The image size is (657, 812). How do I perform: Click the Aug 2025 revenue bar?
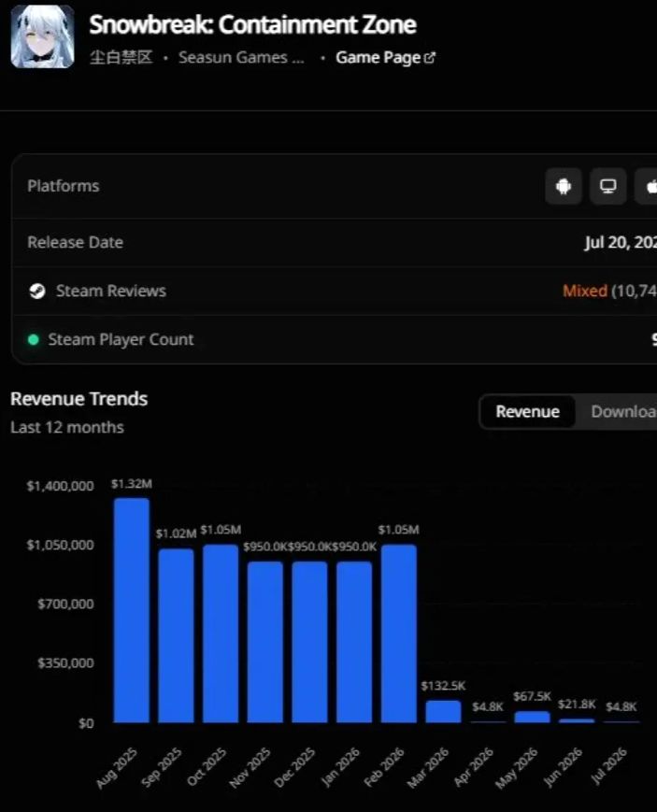(132, 610)
